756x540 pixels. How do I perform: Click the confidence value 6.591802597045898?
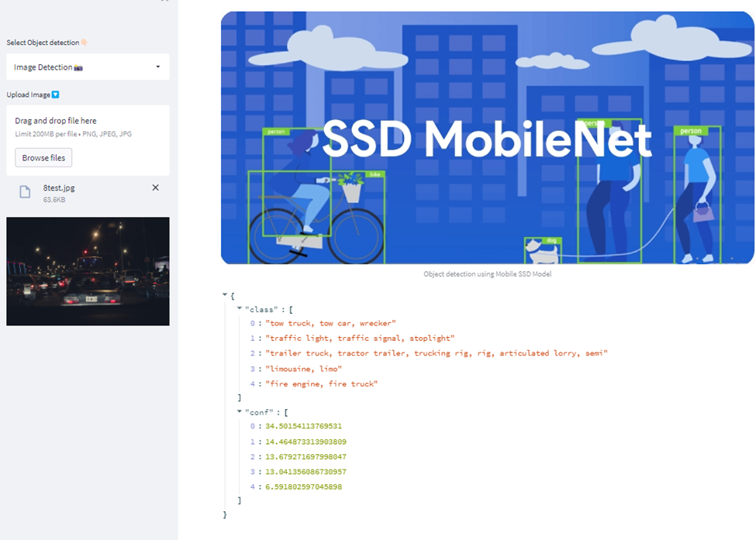303,487
